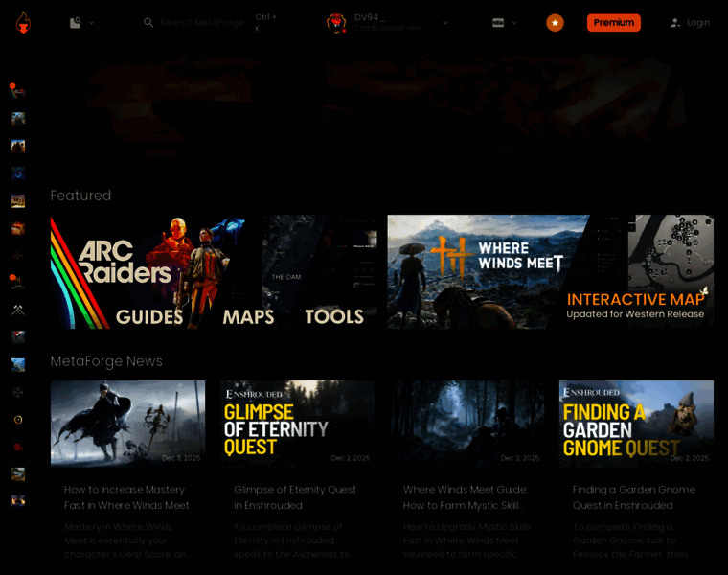Click the magnifying glass search icon
Image resolution: width=728 pixels, height=575 pixels.
click(148, 22)
